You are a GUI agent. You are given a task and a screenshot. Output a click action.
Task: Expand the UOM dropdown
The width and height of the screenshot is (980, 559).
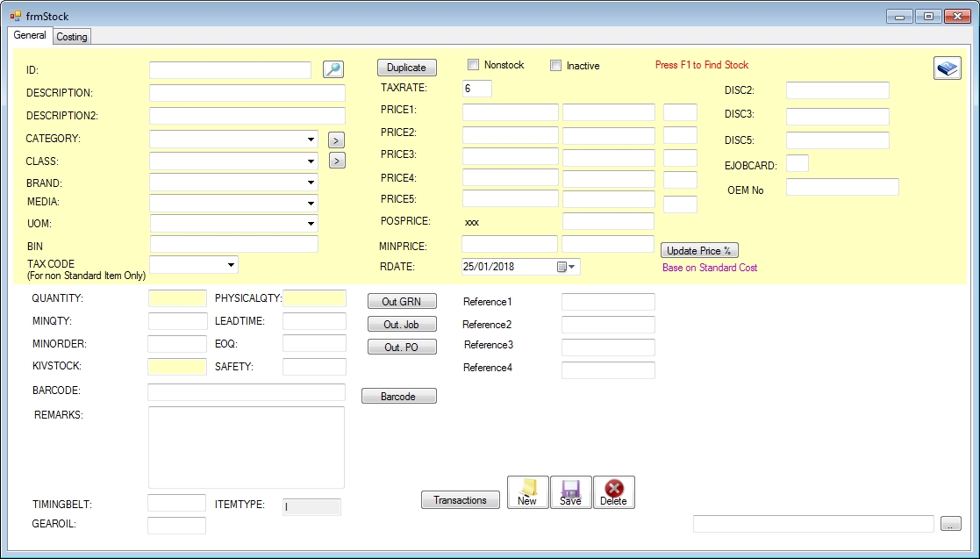[311, 223]
